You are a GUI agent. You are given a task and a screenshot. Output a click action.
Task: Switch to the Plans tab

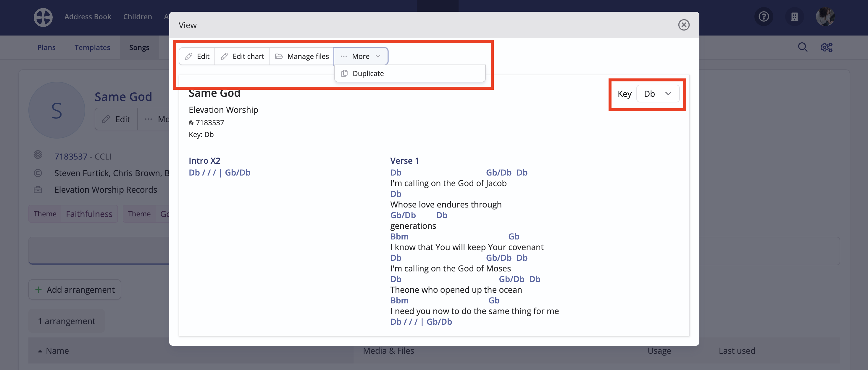[46, 48]
